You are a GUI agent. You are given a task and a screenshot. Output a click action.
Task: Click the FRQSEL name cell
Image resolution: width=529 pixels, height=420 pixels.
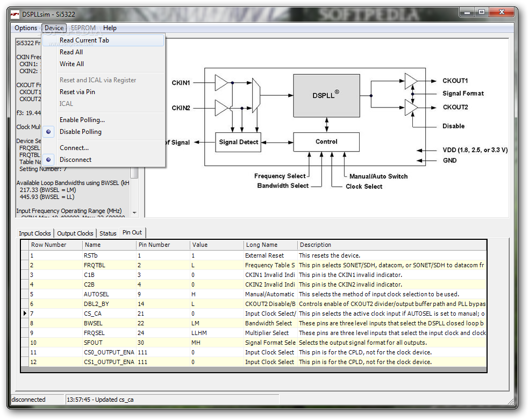(x=110, y=333)
